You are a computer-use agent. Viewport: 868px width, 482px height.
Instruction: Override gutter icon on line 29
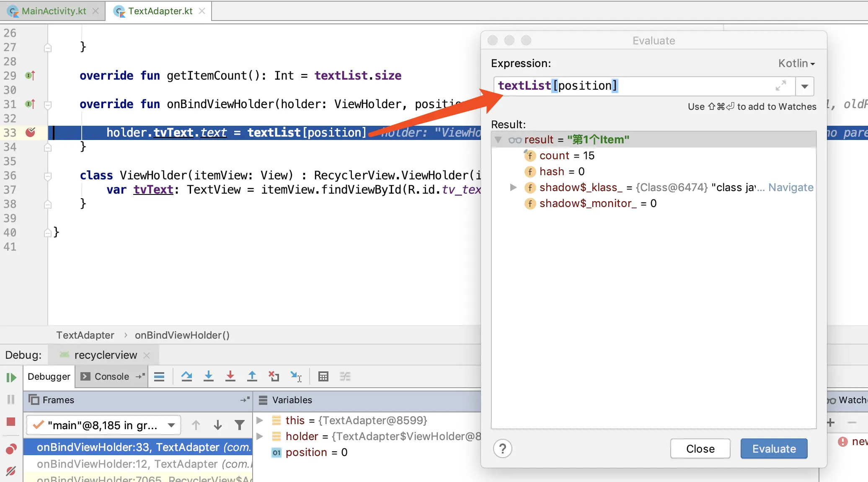click(30, 75)
